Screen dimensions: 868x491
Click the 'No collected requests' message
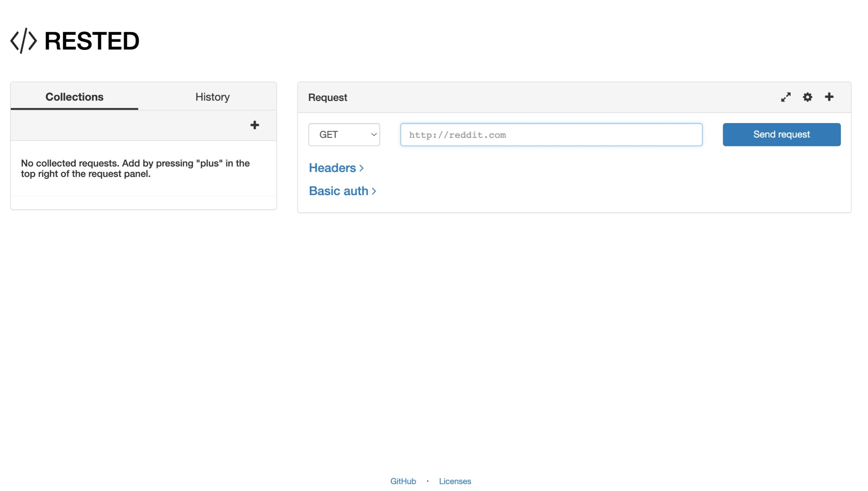pos(135,169)
